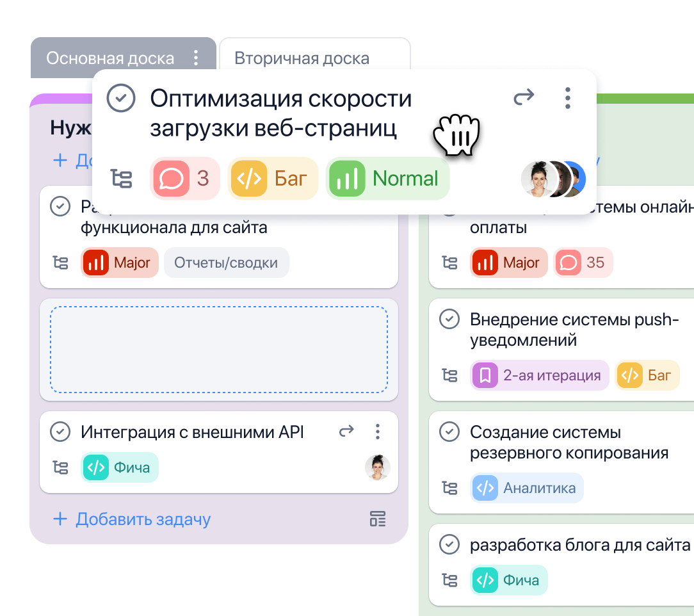Open the three-dot menu on the Оптимизация card
This screenshot has height=616, width=694.
567,98
